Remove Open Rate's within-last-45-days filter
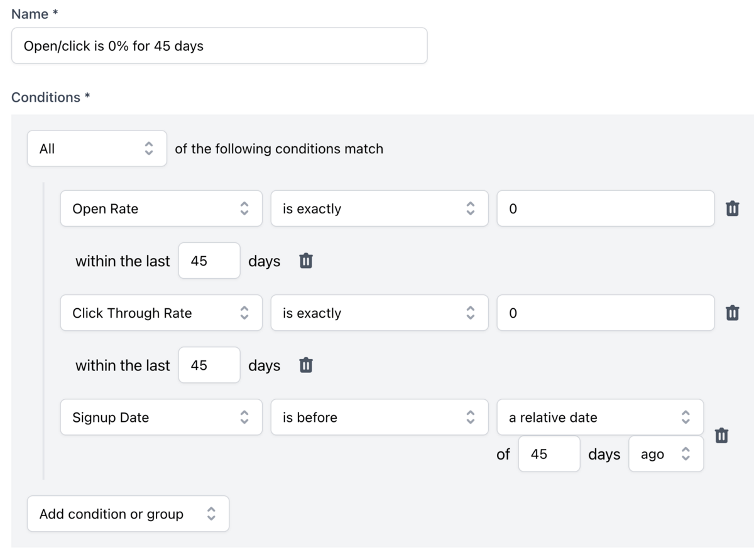 pos(305,261)
